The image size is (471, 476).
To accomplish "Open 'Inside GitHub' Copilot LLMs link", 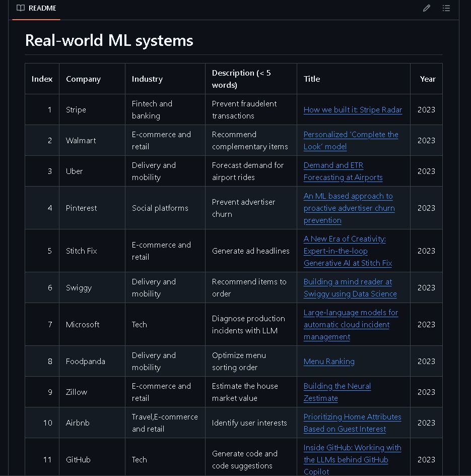I will pos(353,459).
